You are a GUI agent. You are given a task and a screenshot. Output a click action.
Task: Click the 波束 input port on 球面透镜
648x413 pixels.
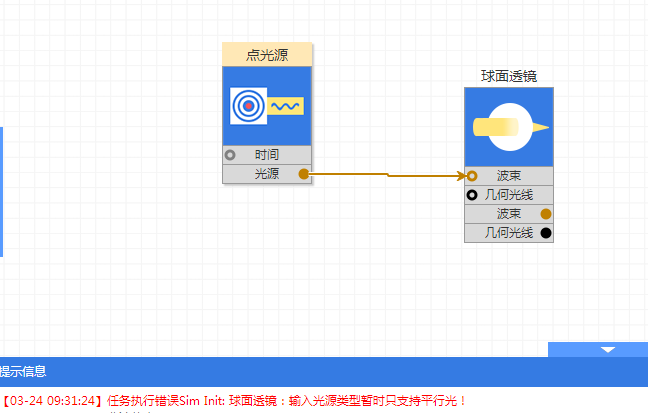pyautogui.click(x=472, y=176)
